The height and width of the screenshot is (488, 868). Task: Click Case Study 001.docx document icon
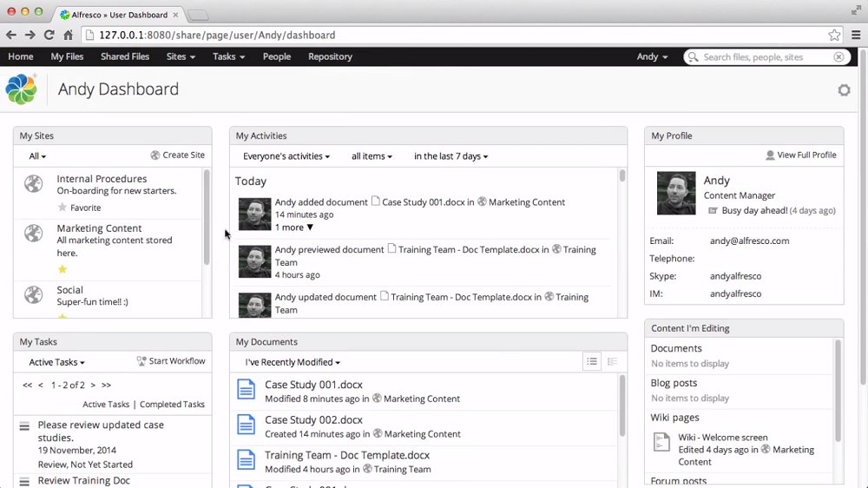pos(246,389)
